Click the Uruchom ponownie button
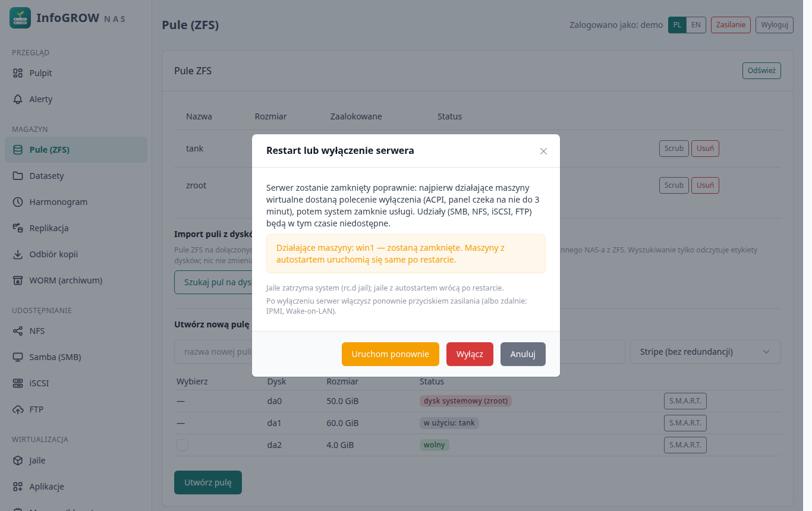 (x=390, y=354)
